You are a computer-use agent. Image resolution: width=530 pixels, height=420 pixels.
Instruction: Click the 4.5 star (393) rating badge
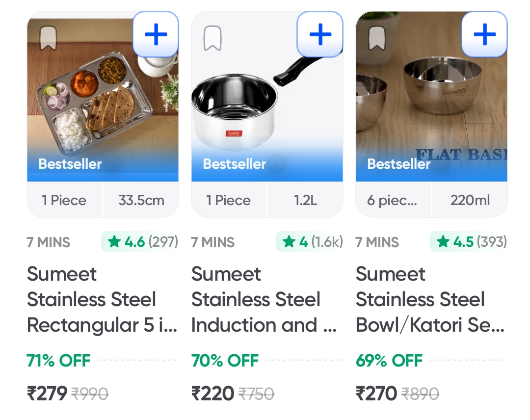pos(469,242)
